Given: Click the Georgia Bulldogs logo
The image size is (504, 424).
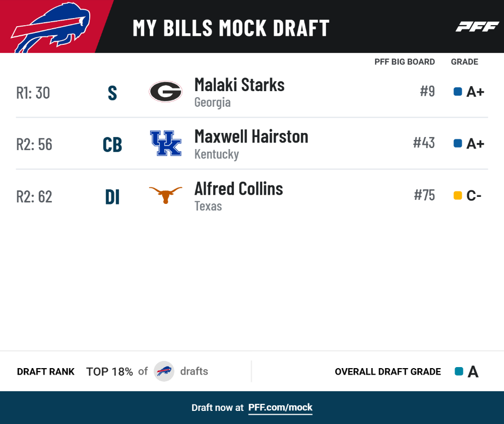Looking at the screenshot, I should pos(165,92).
